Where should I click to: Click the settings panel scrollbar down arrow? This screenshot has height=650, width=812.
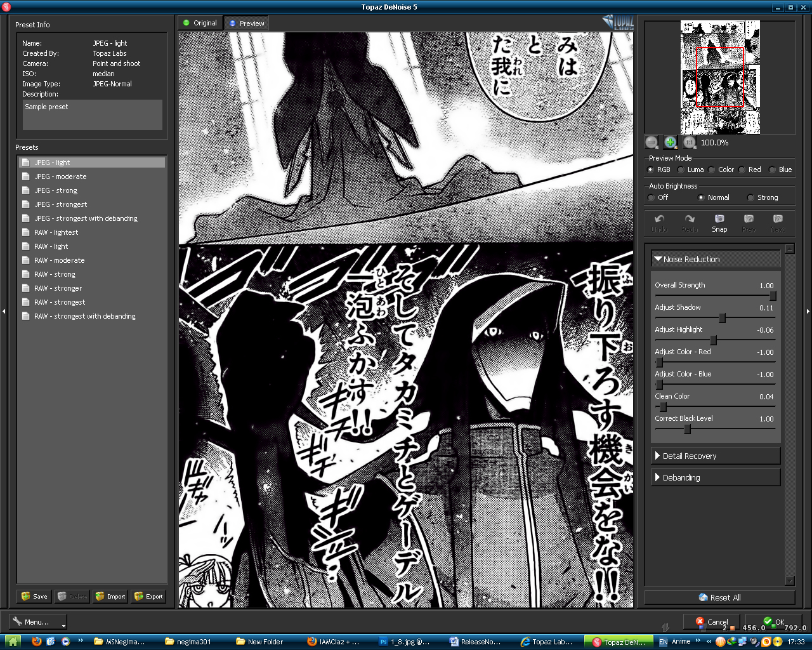pos(790,581)
